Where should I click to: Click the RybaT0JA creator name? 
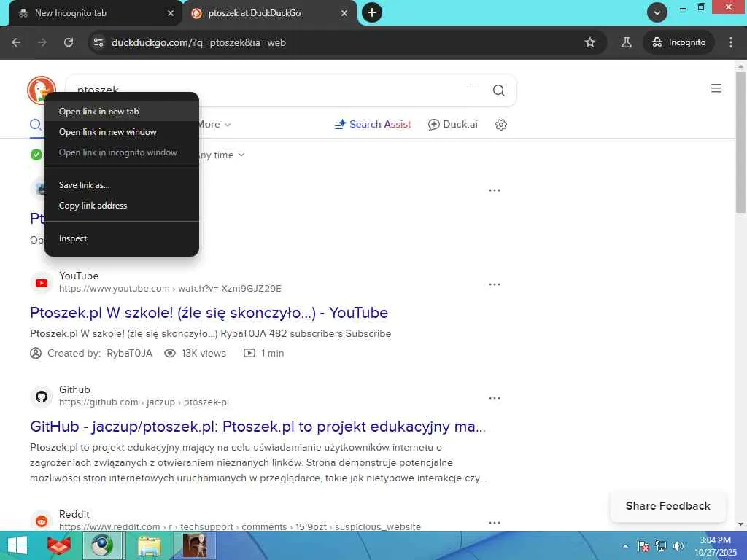point(130,354)
